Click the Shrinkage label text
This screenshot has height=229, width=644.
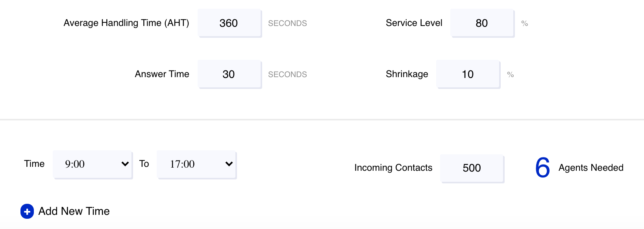(x=407, y=74)
